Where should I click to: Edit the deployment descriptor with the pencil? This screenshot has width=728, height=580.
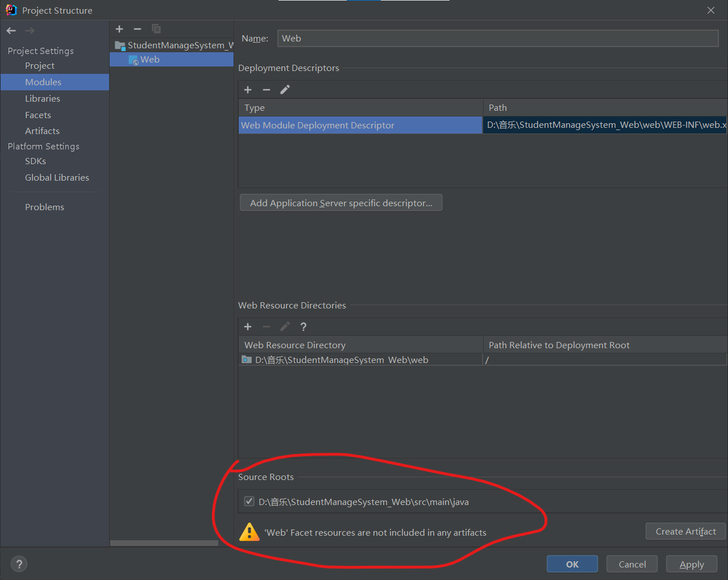[285, 90]
